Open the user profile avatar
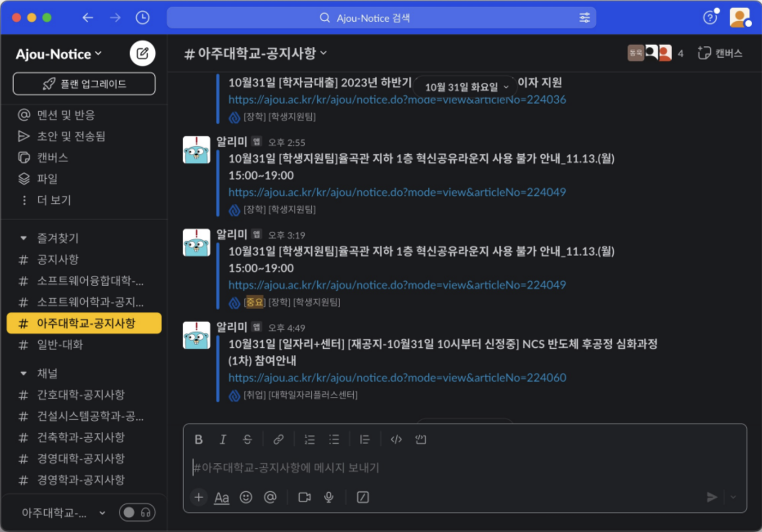The height and width of the screenshot is (532, 762). tap(740, 17)
